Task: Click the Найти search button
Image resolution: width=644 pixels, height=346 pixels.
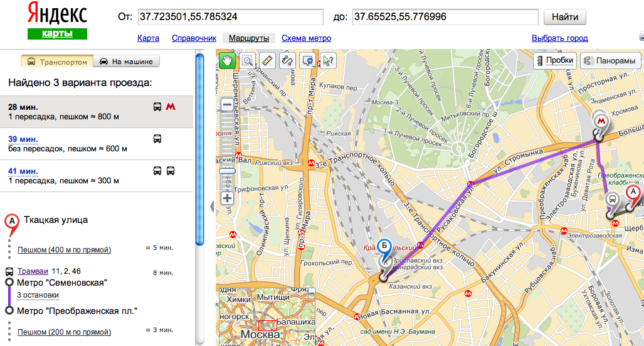Action: 564,17
